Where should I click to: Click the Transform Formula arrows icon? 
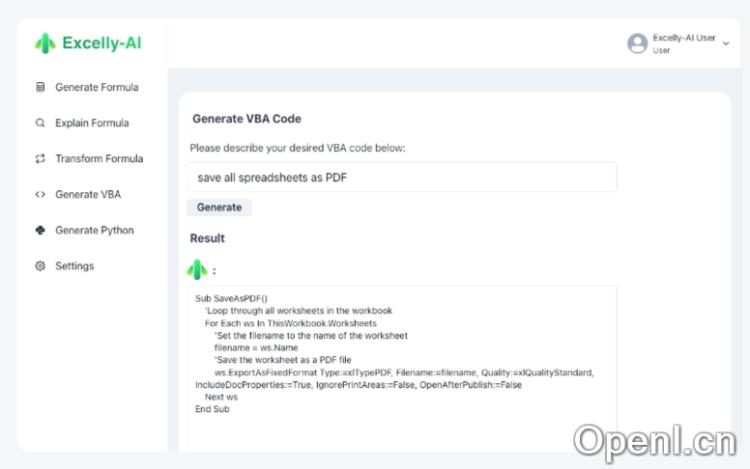(40, 159)
